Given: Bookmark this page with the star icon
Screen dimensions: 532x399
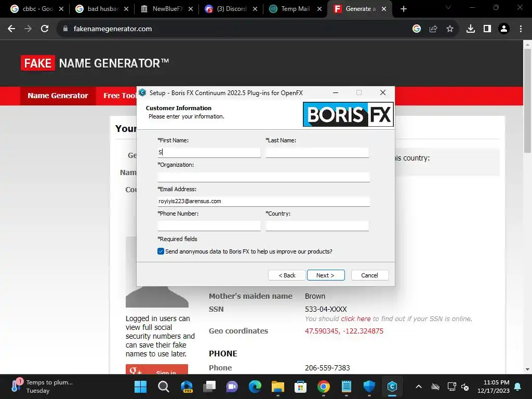Looking at the screenshot, I should coord(450,29).
